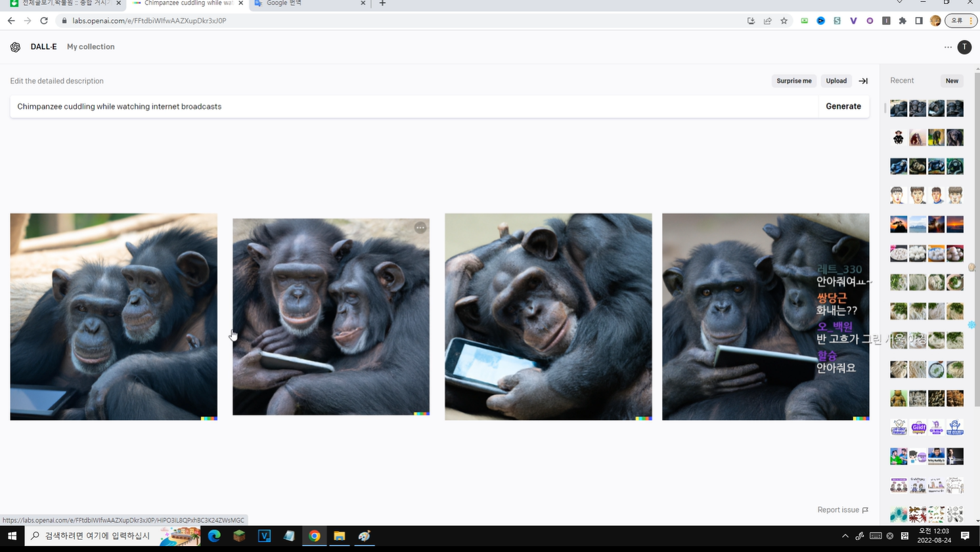Open My collection page
980x552 pixels.
point(91,47)
